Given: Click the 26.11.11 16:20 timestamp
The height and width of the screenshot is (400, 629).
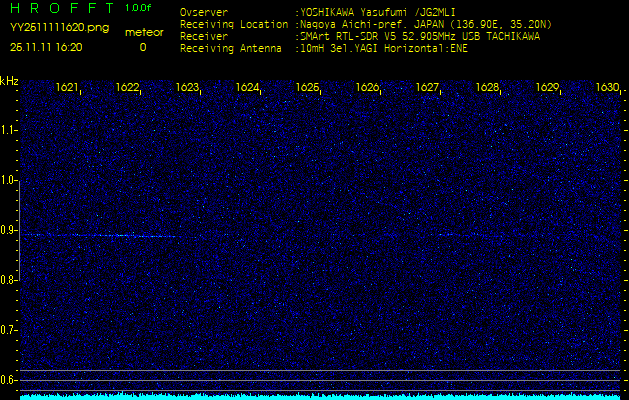Looking at the screenshot, I should tap(46, 47).
